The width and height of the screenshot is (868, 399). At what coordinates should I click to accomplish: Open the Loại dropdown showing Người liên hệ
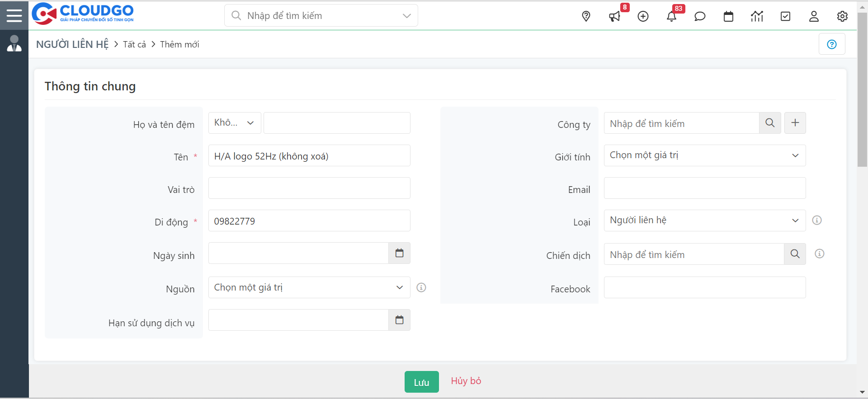[704, 221]
